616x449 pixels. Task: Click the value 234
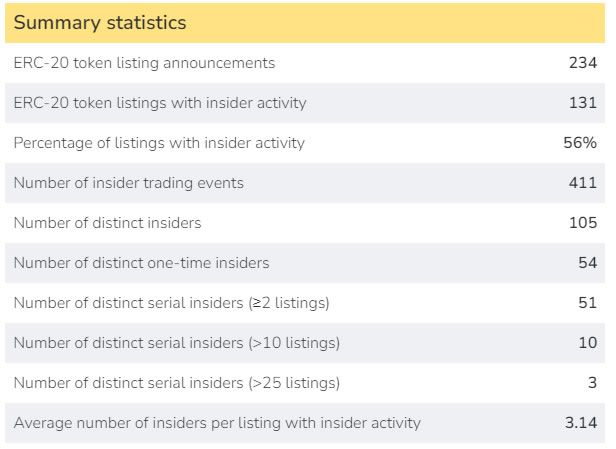(x=583, y=63)
